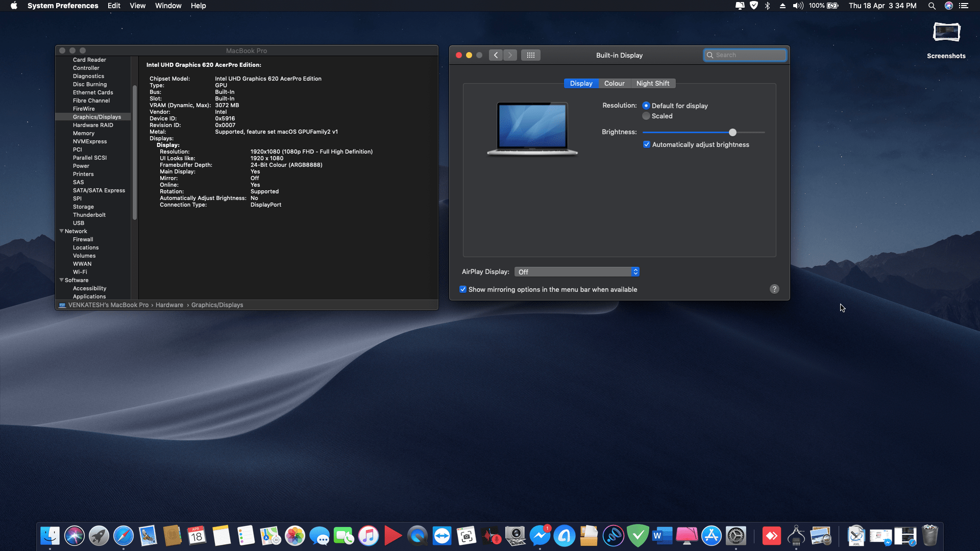Select the Scaled resolution option

pyautogui.click(x=646, y=116)
